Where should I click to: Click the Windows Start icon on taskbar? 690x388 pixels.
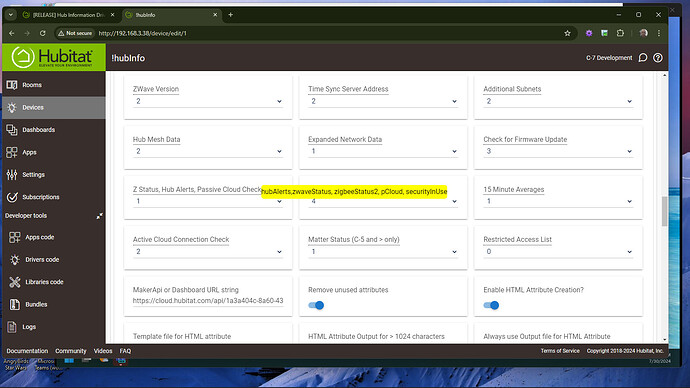69,361
